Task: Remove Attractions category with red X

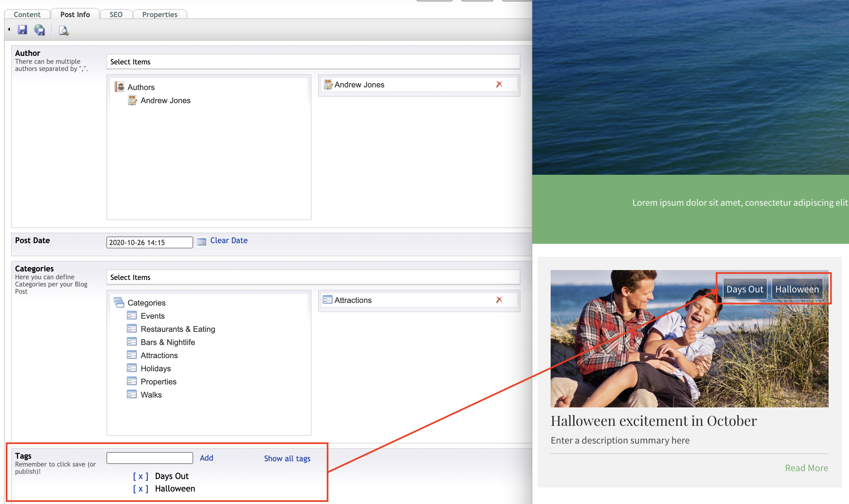Action: point(499,300)
